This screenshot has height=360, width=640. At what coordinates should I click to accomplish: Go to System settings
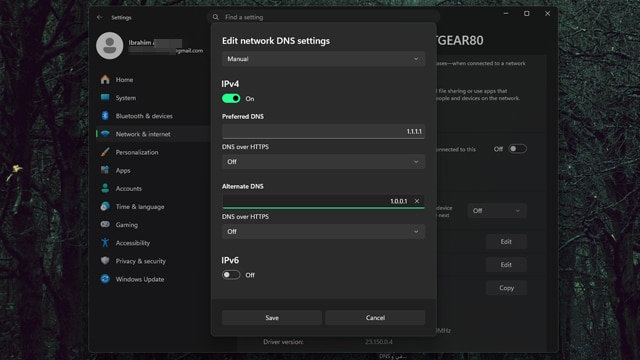click(x=126, y=98)
